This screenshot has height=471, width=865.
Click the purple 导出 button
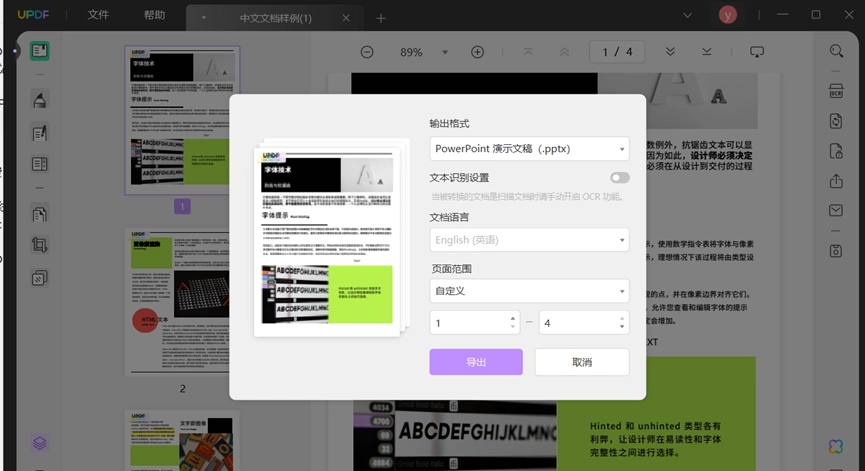[476, 362]
